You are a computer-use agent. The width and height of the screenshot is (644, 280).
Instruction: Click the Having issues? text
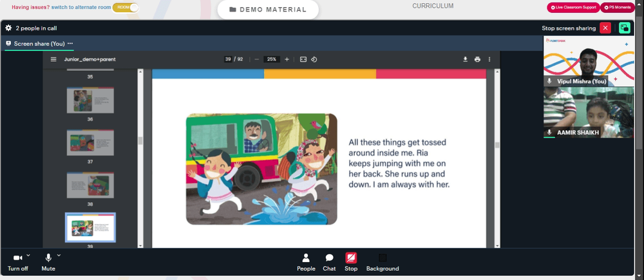pyautogui.click(x=31, y=7)
